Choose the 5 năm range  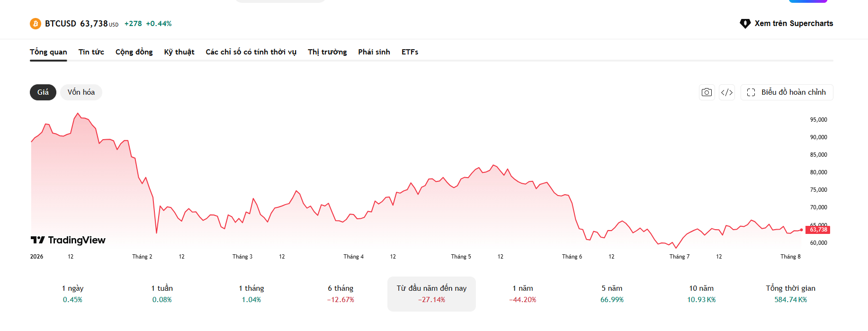tap(612, 294)
